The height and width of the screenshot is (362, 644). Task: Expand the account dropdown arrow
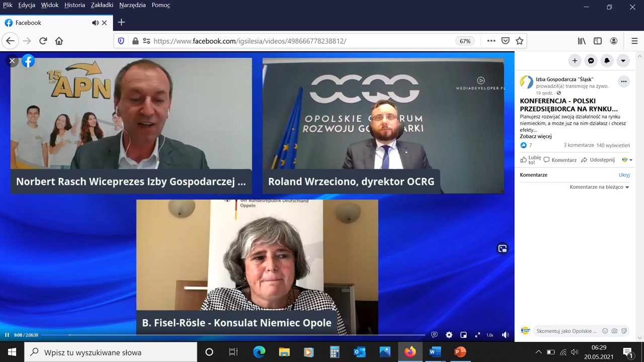coord(623,61)
